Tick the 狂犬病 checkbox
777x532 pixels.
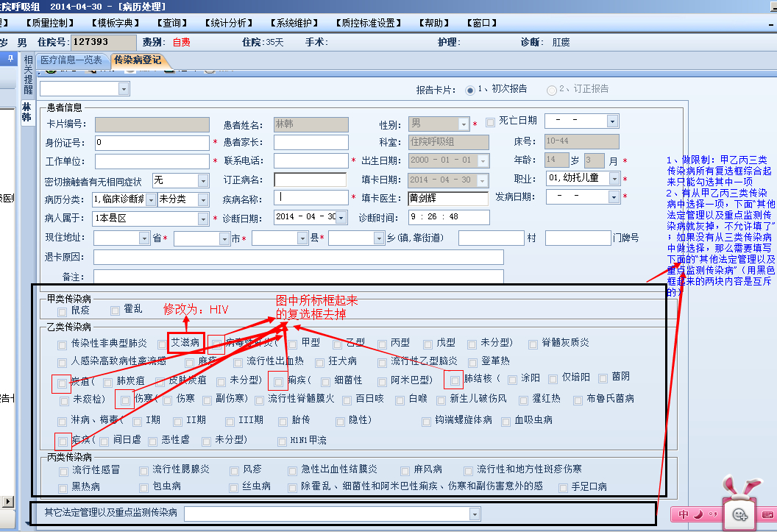point(319,363)
